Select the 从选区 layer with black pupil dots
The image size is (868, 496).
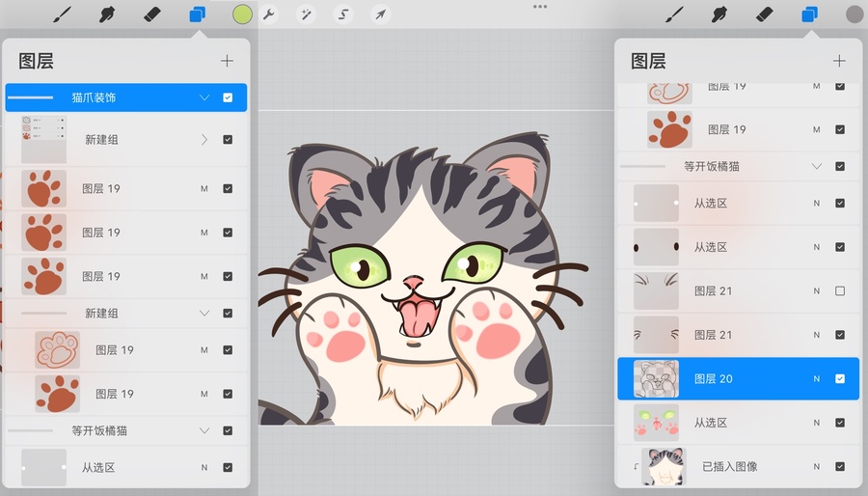pos(738,247)
